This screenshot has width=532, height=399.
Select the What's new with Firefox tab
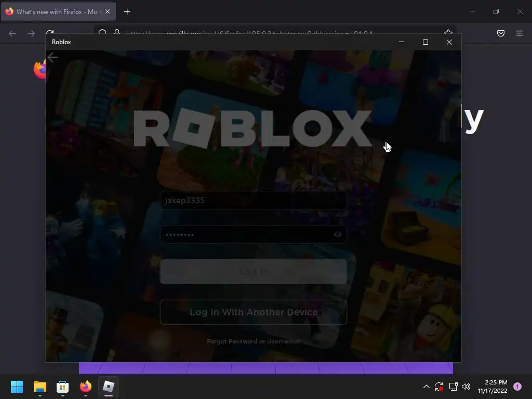[58, 12]
